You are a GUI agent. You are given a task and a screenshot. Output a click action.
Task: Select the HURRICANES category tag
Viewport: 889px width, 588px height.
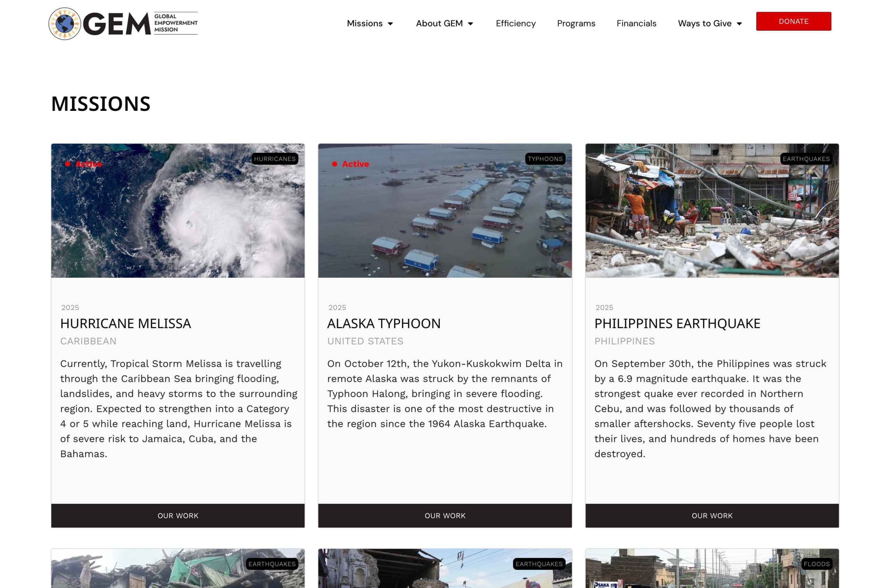(x=274, y=159)
